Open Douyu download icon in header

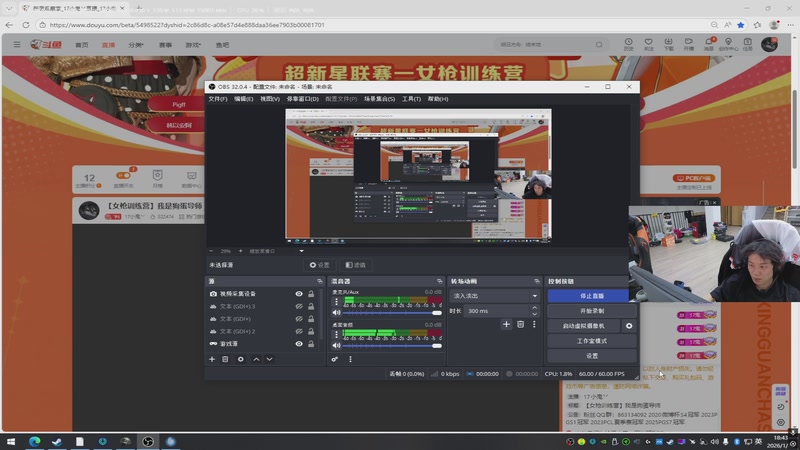[x=668, y=44]
